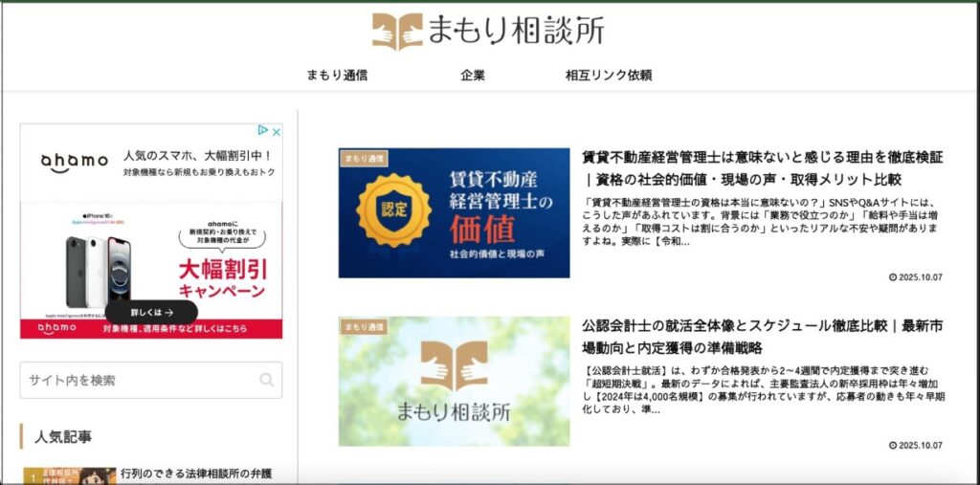Open the 賃貸不動産経営管理士 article title
Screen dimensions: 980x485
[x=762, y=167]
